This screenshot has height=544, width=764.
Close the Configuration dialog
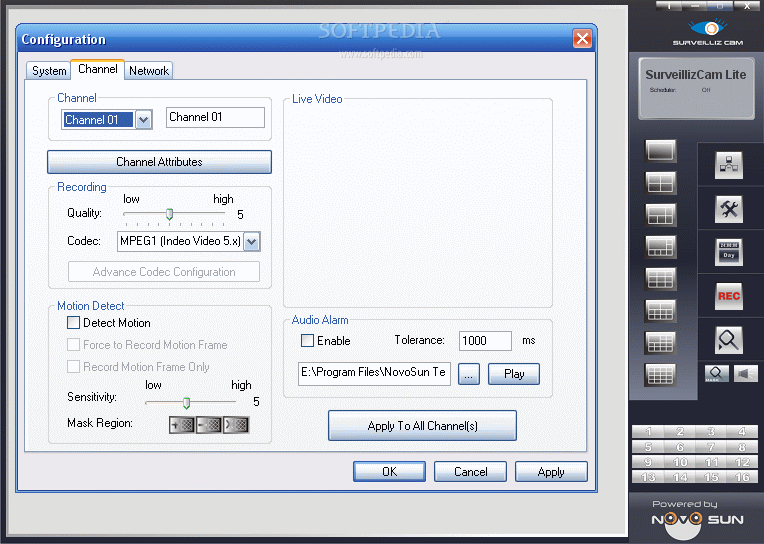pyautogui.click(x=582, y=39)
